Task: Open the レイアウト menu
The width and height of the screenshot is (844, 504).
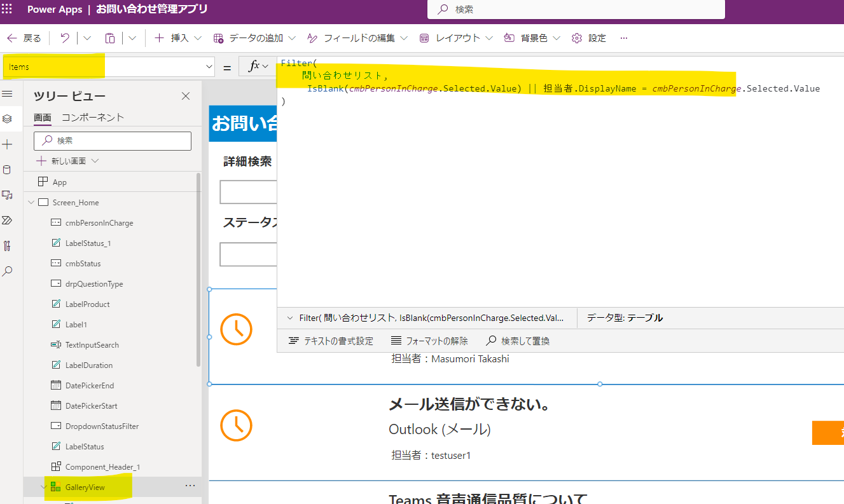Action: click(x=457, y=38)
